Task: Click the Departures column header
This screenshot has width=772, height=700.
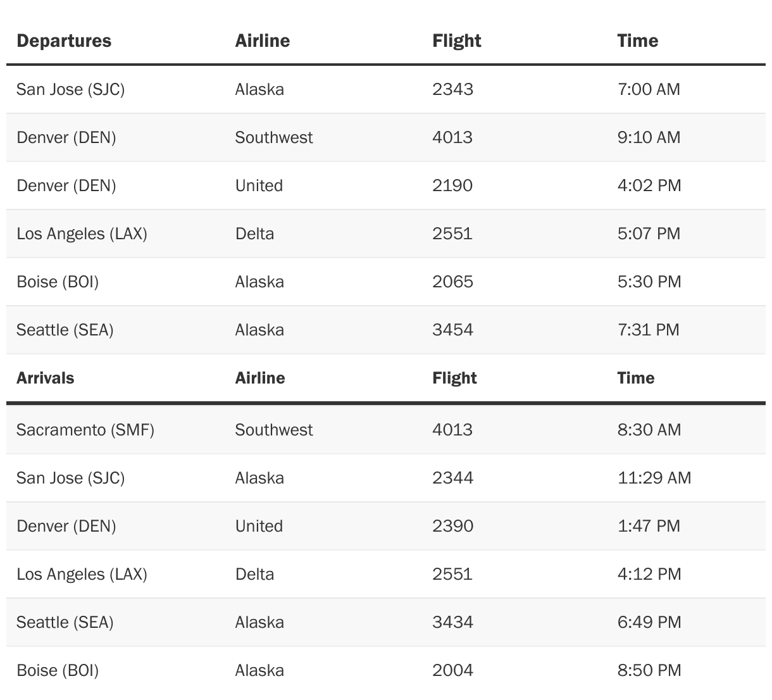Action: (x=64, y=41)
